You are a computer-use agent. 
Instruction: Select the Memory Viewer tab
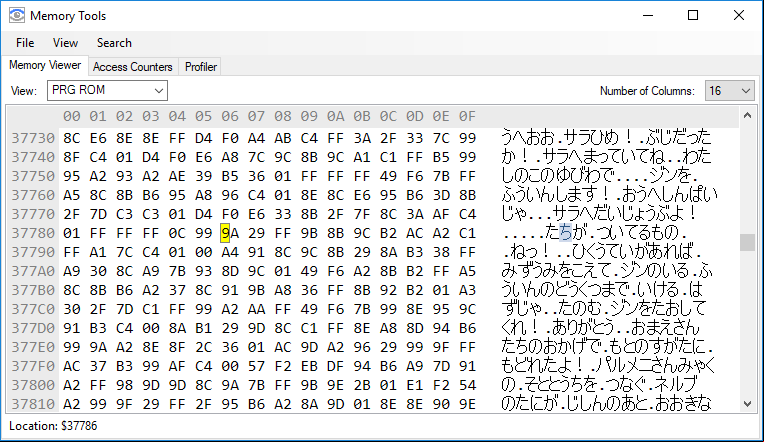[x=45, y=65]
